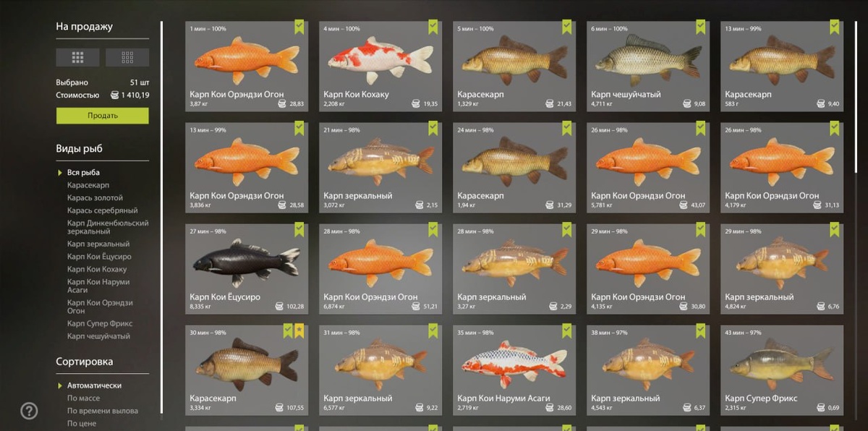The height and width of the screenshot is (431, 868).
Task: Open the help question mark icon
Action: [x=29, y=411]
